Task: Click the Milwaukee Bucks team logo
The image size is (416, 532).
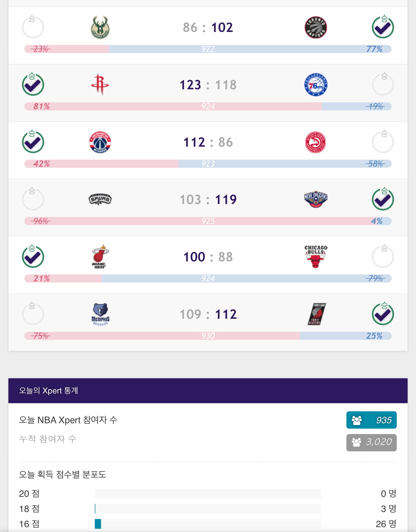Action: (x=100, y=27)
